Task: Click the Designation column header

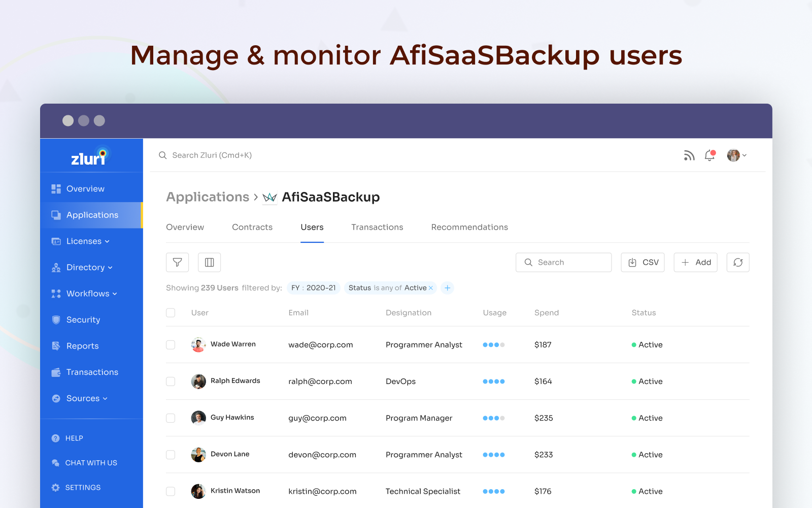Action: pos(409,313)
